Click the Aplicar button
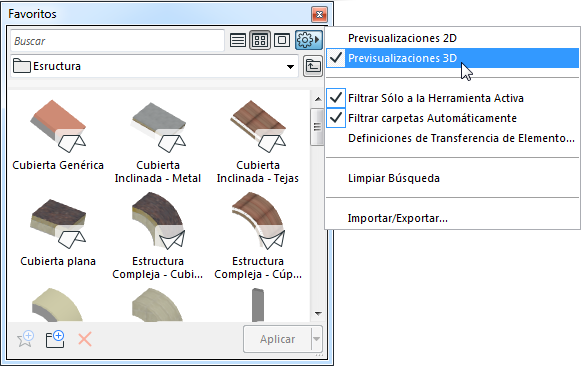The height and width of the screenshot is (367, 582). point(277,339)
